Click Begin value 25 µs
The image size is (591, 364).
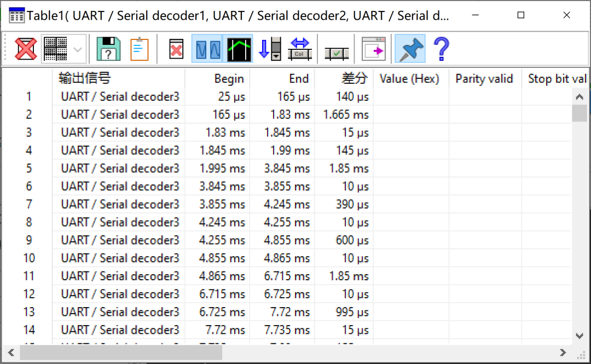pyautogui.click(x=231, y=96)
